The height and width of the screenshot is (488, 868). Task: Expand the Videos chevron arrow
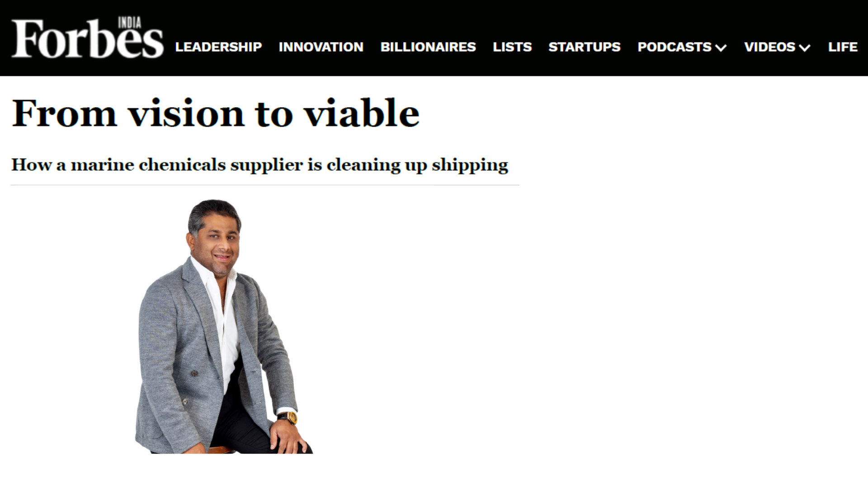[805, 48]
